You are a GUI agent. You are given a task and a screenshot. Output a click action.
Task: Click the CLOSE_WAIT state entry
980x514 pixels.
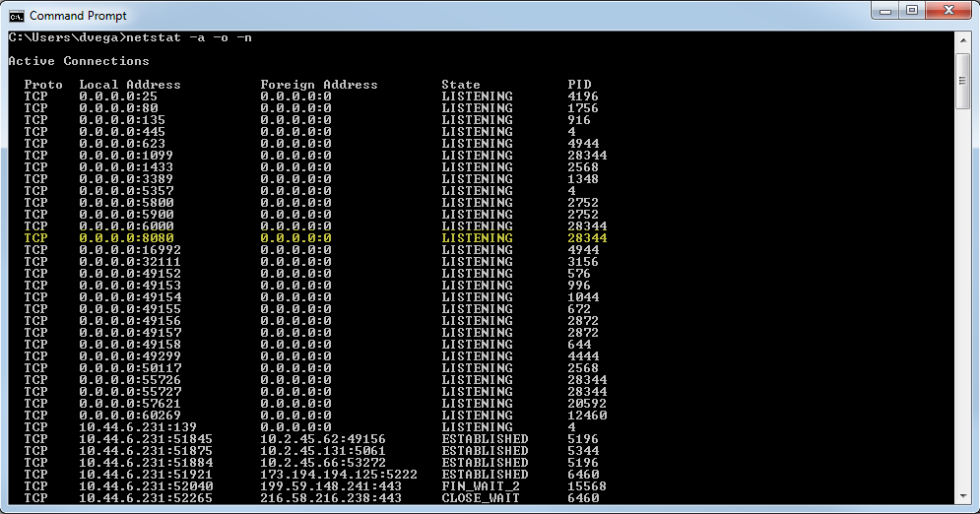tap(481, 499)
